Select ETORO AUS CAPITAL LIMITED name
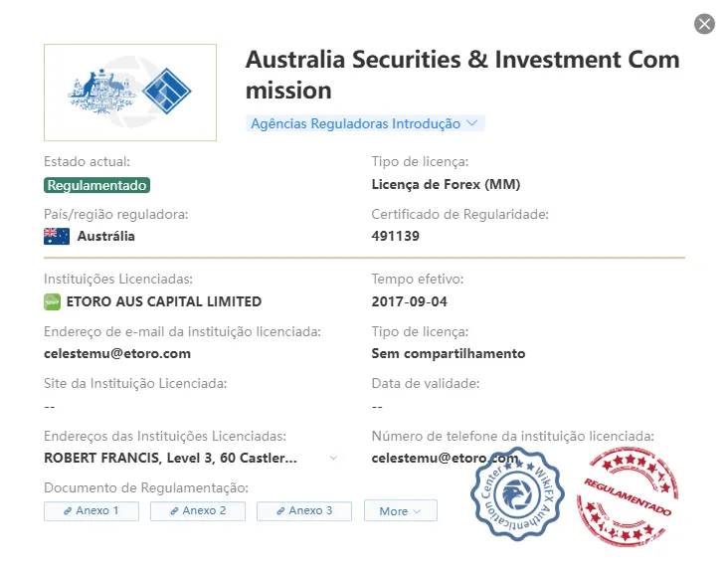The image size is (728, 574). pos(164,301)
